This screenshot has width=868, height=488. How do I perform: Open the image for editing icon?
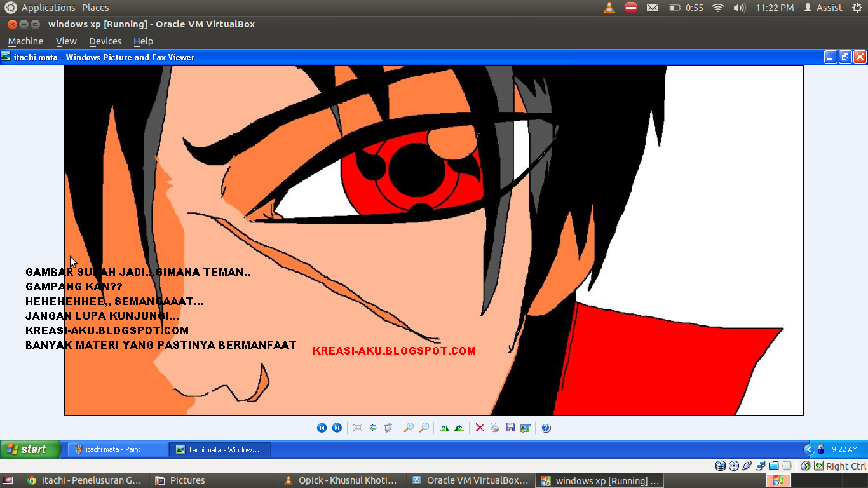(526, 428)
